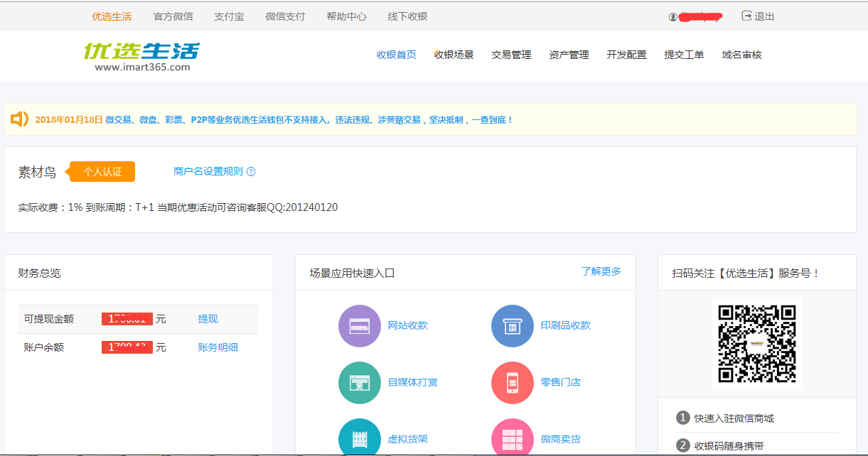Open the 收银场景 navigation menu
Viewport: 868px width, 456px height.
[x=454, y=55]
